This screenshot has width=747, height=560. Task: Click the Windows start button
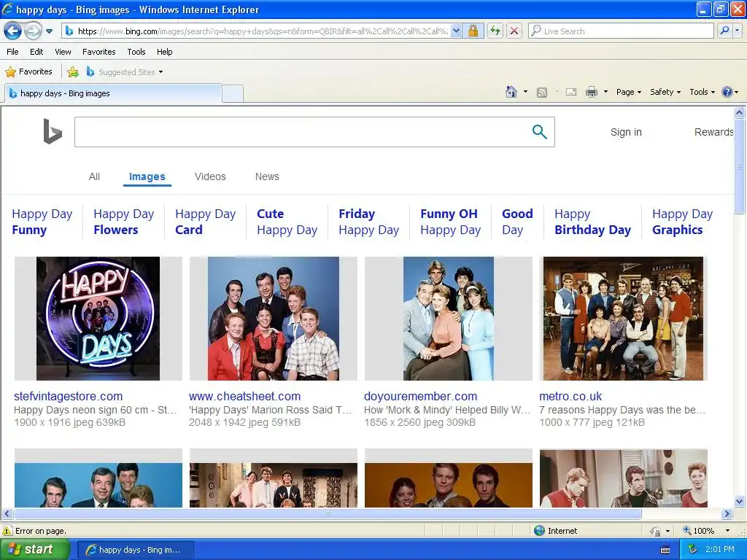(34, 550)
